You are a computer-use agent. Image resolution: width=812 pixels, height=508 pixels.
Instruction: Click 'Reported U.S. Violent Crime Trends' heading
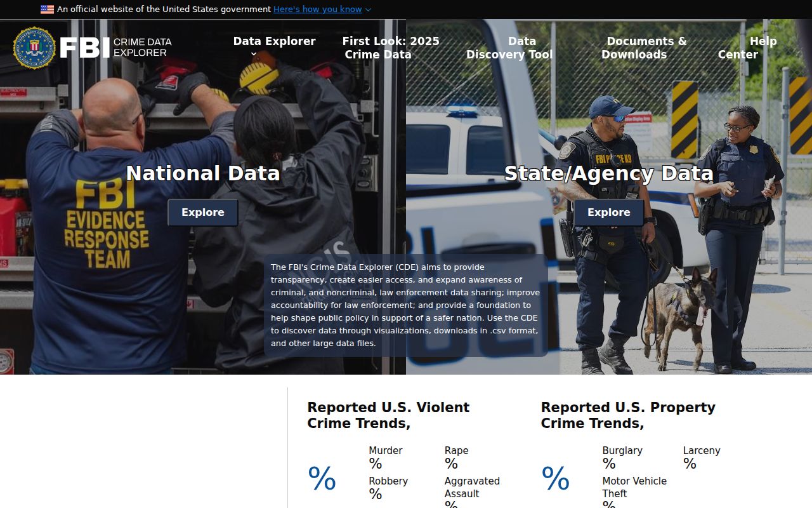coord(388,415)
